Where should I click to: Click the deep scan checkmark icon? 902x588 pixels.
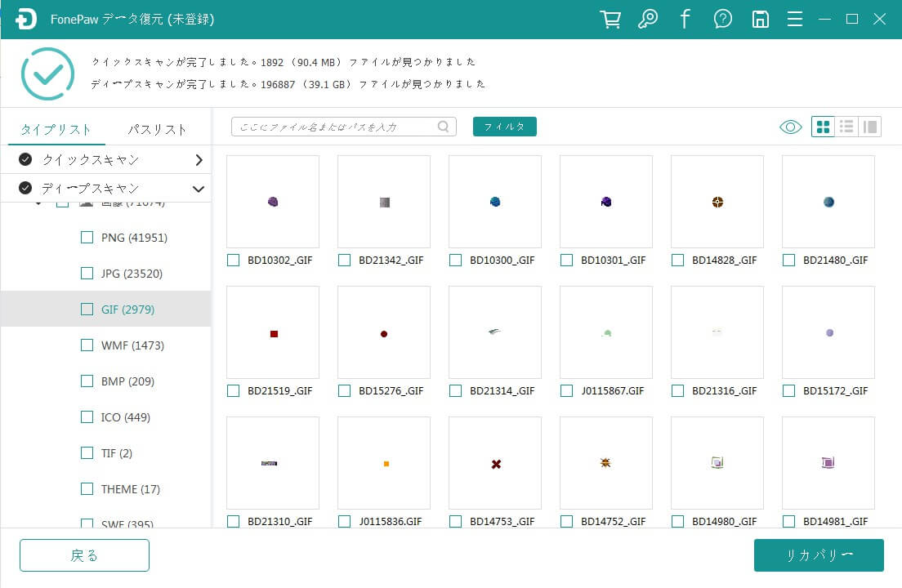pyautogui.click(x=25, y=188)
